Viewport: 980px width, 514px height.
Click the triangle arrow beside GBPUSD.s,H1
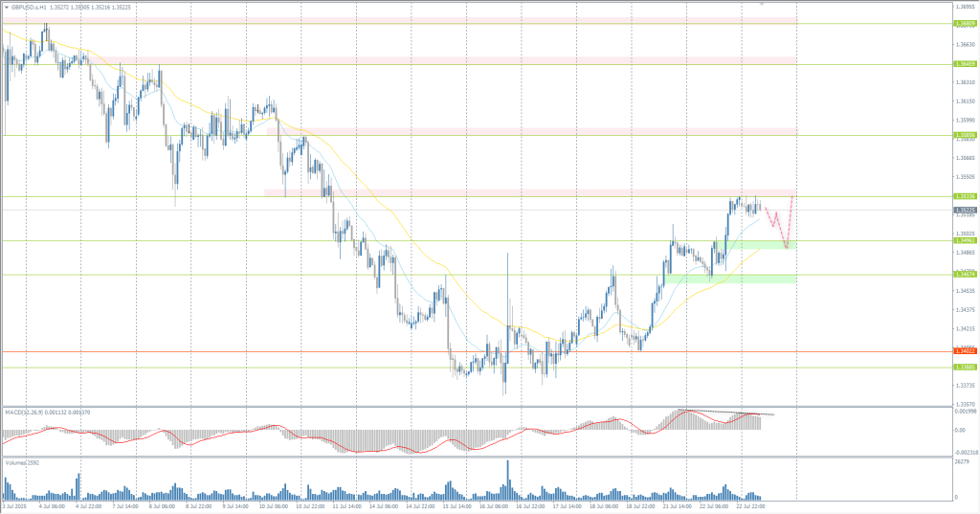pyautogui.click(x=5, y=5)
